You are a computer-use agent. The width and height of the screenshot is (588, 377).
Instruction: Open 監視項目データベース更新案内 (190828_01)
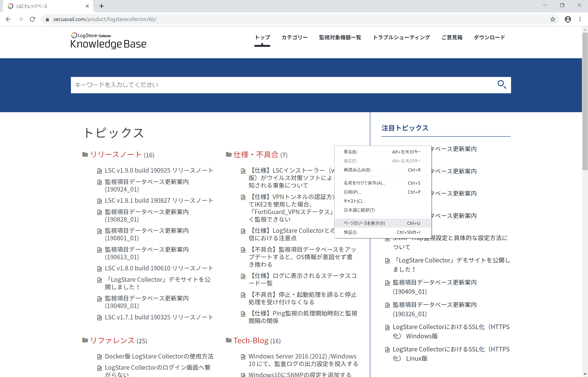coord(147,216)
